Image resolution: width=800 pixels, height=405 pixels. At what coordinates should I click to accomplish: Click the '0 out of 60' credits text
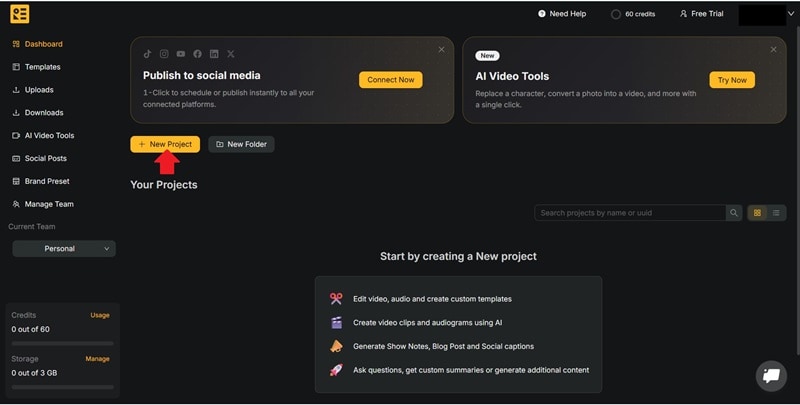point(31,330)
